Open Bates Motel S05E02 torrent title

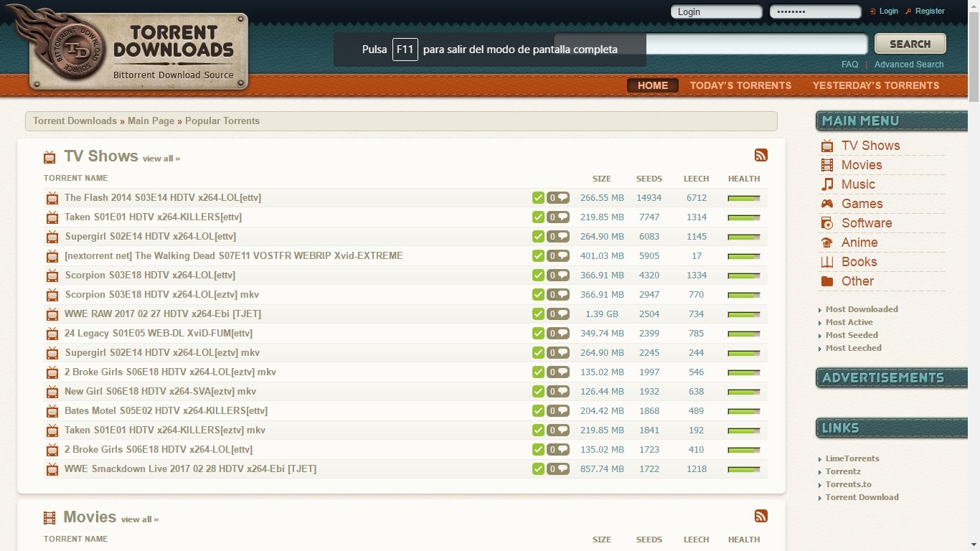[166, 411]
